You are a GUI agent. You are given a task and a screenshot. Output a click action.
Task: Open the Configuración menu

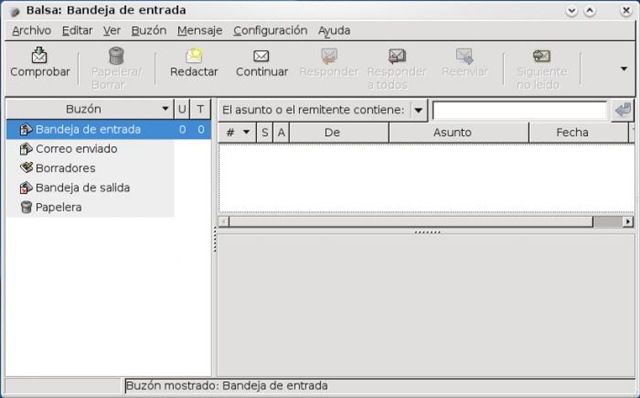point(270,31)
